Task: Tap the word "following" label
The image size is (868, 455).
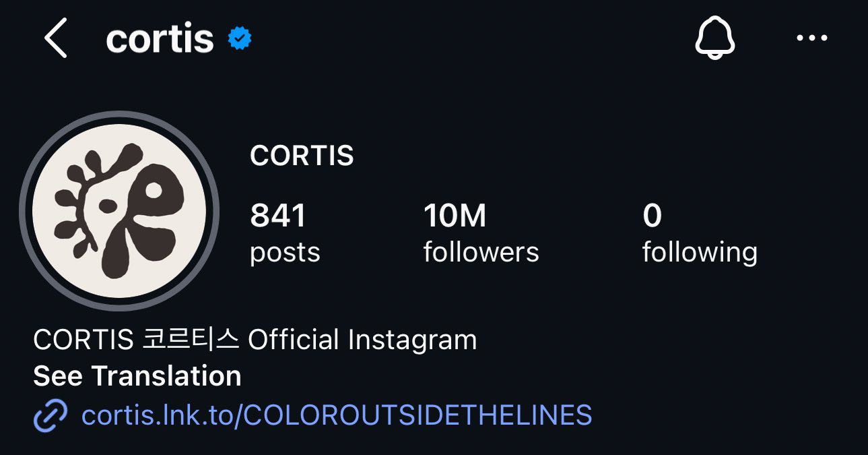Action: tap(700, 253)
